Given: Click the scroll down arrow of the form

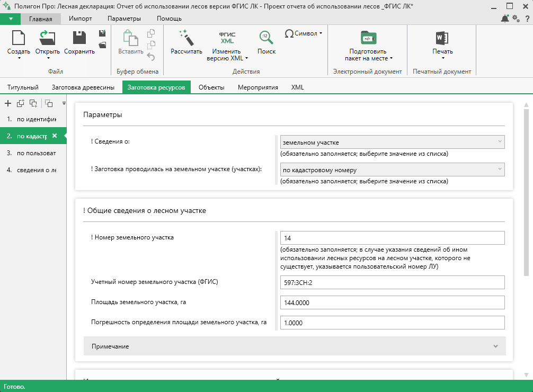Looking at the screenshot, I should pos(526,375).
